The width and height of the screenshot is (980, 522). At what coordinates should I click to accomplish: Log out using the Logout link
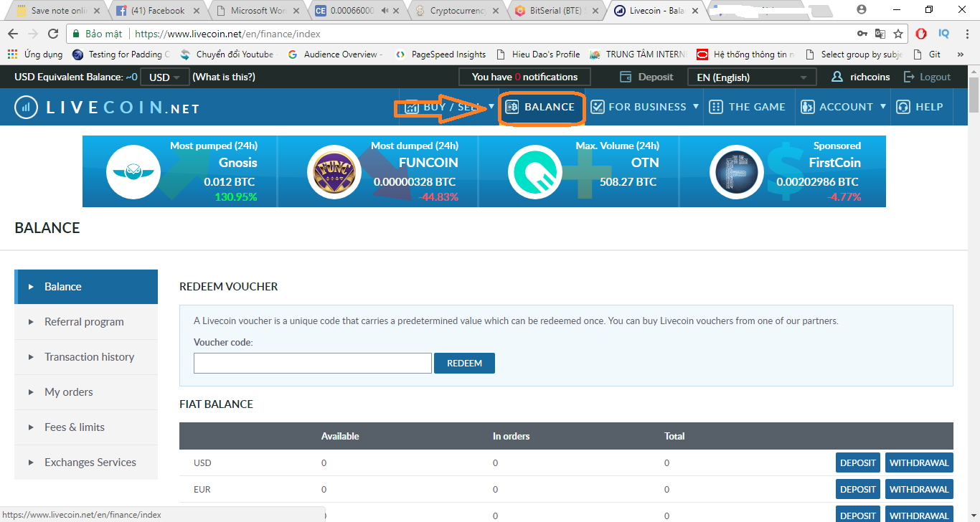(928, 77)
